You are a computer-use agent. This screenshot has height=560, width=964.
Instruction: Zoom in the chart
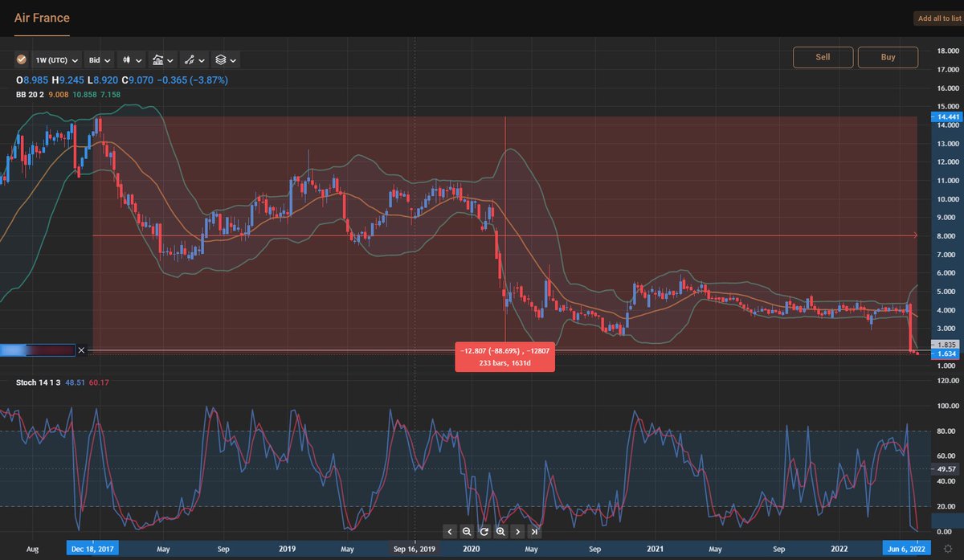pyautogui.click(x=500, y=531)
